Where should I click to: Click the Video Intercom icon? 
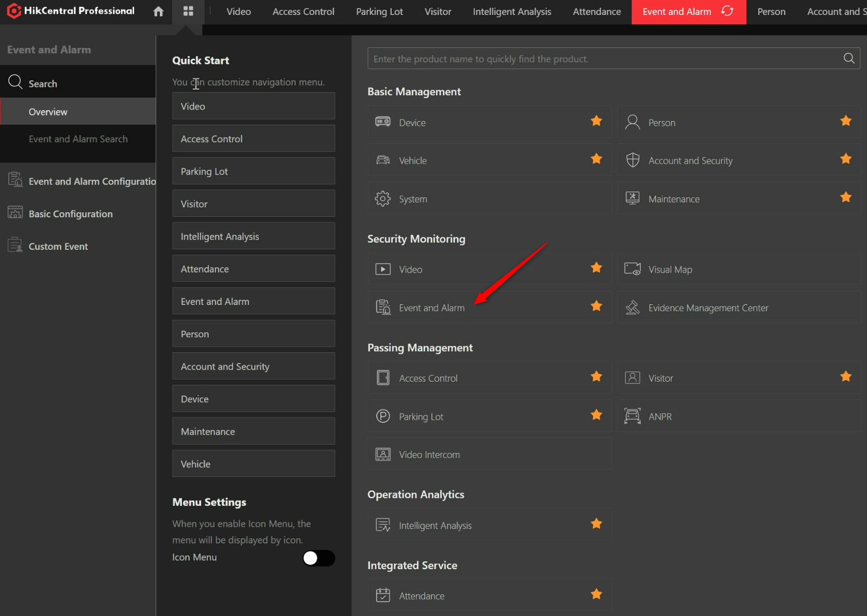[383, 454]
